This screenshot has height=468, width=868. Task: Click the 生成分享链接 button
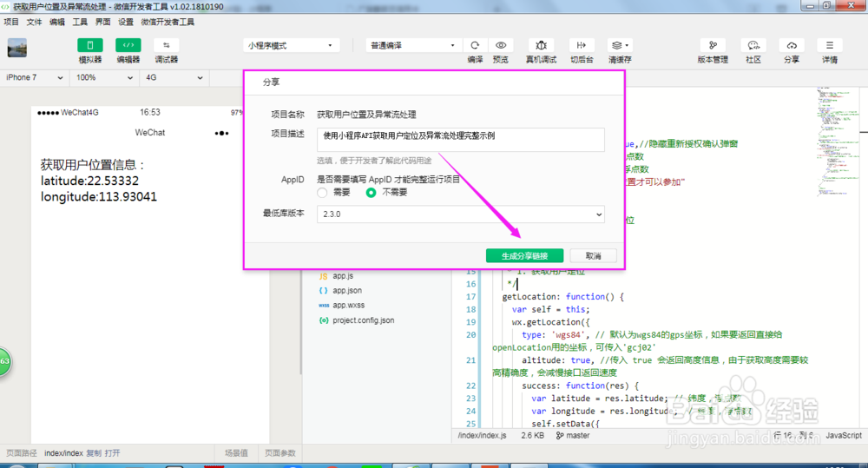coord(524,256)
